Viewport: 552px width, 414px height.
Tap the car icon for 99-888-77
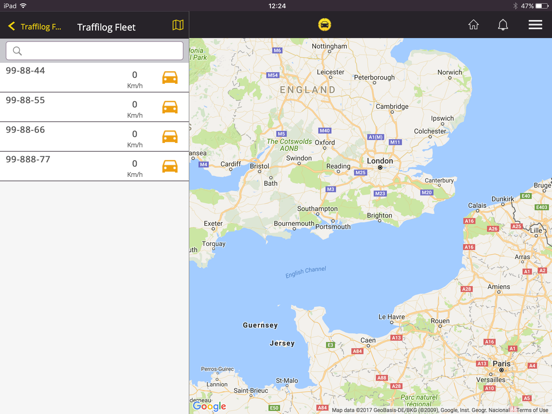pyautogui.click(x=170, y=166)
